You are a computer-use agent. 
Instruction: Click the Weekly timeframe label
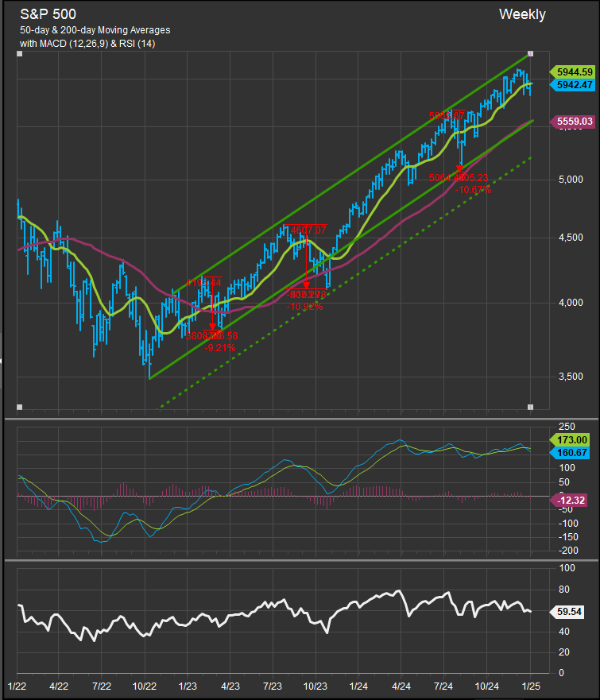pyautogui.click(x=522, y=14)
